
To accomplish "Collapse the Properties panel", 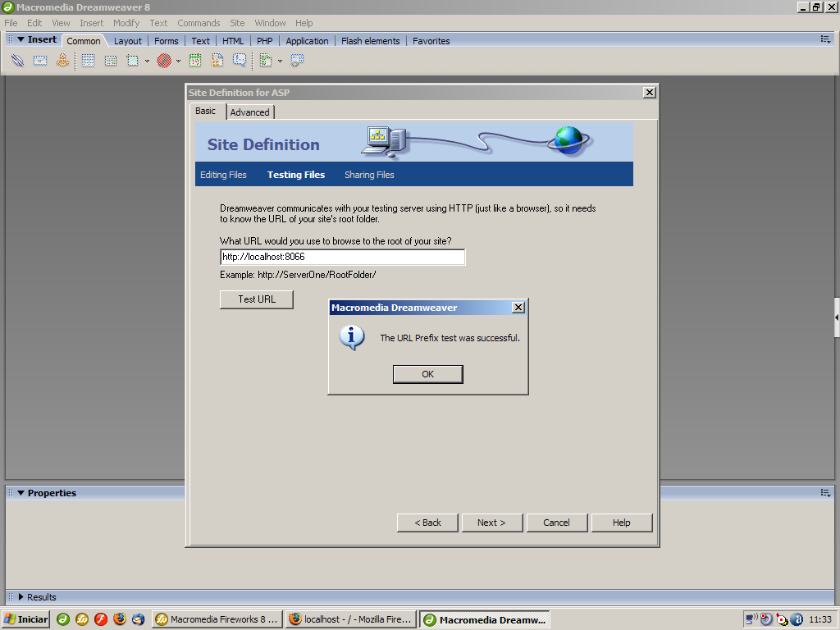I will coord(21,493).
